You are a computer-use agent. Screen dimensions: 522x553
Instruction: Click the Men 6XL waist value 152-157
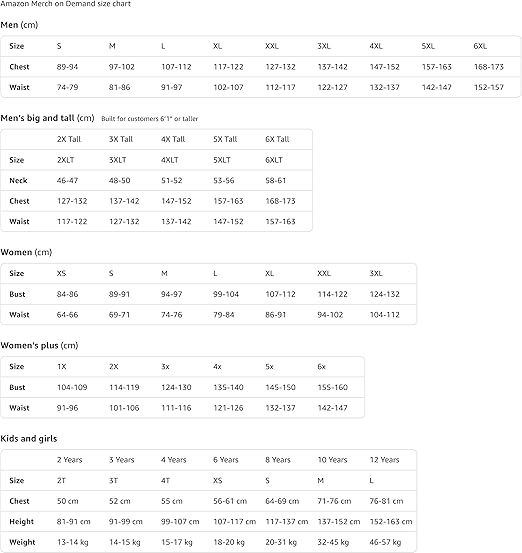[489, 87]
